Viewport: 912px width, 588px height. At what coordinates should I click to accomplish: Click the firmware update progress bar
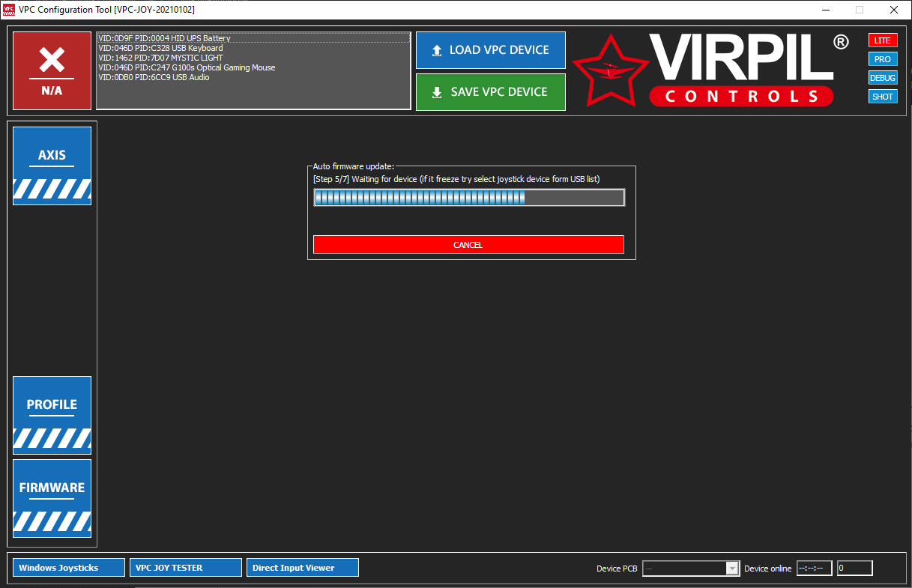[469, 197]
